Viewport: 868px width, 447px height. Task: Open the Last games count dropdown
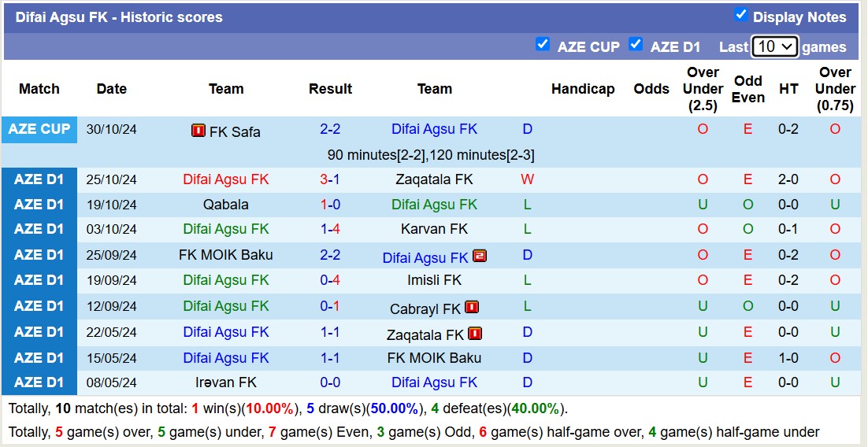pyautogui.click(x=775, y=46)
